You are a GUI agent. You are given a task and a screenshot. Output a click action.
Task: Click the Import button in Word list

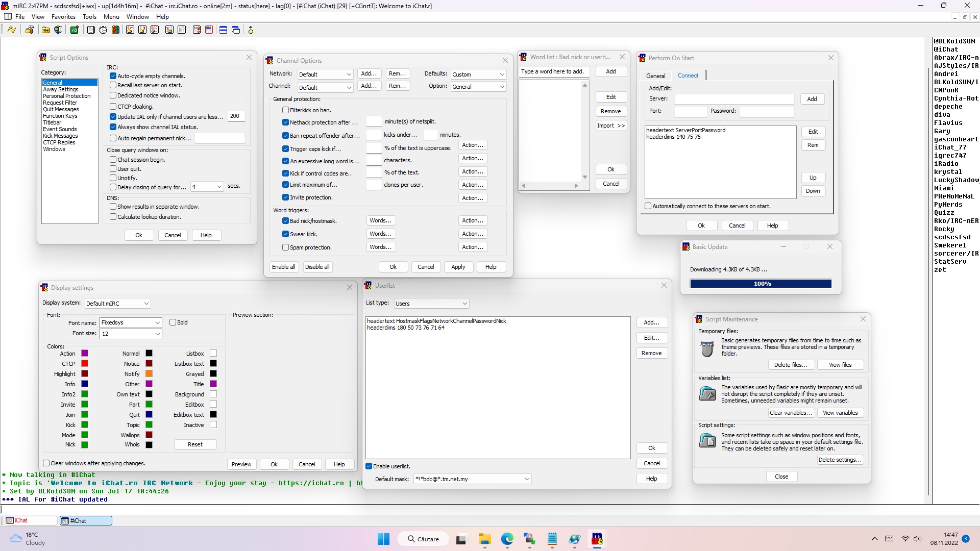point(611,126)
